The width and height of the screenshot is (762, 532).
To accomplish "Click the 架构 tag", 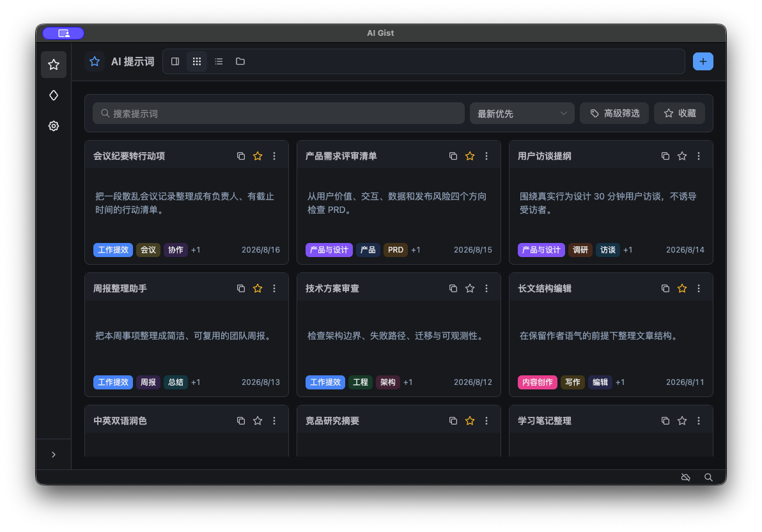I will pyautogui.click(x=388, y=382).
